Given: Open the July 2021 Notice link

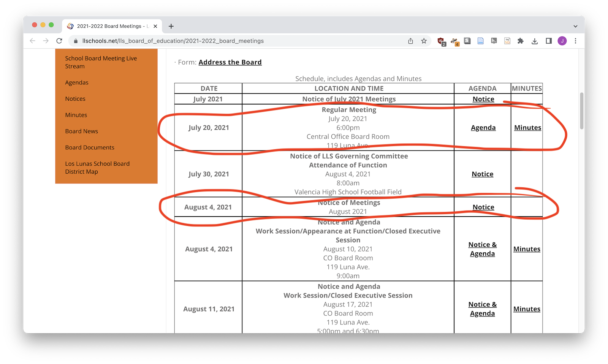Looking at the screenshot, I should click(483, 99).
